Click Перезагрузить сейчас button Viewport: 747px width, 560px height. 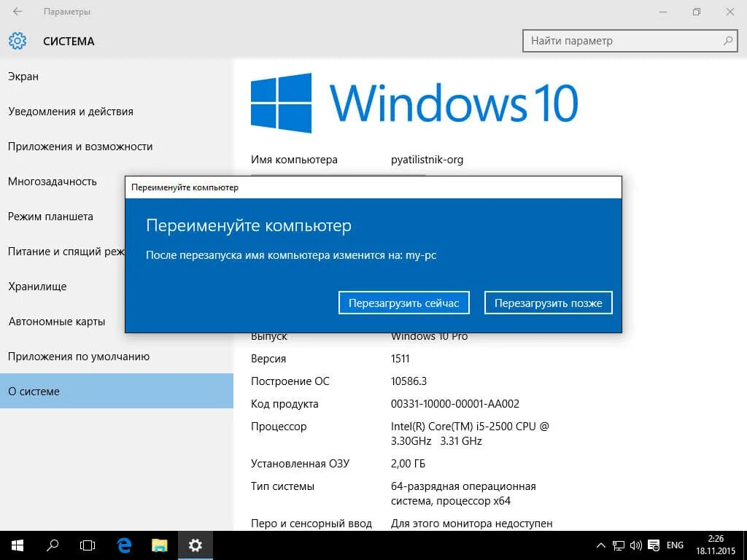point(404,303)
